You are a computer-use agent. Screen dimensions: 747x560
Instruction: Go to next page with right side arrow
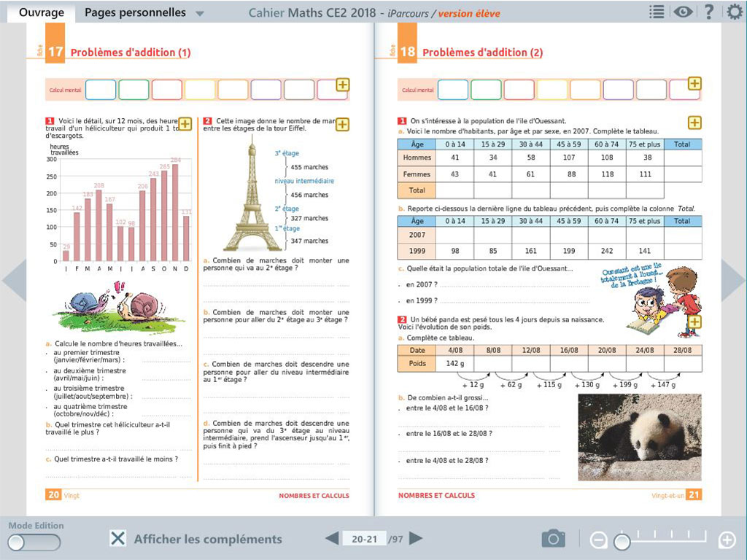733,279
